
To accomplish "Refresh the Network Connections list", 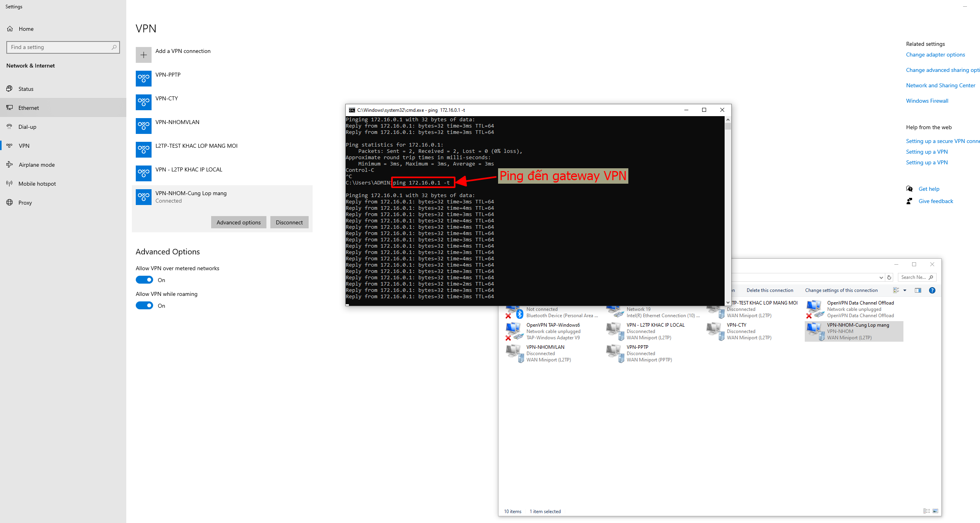I will [x=889, y=277].
